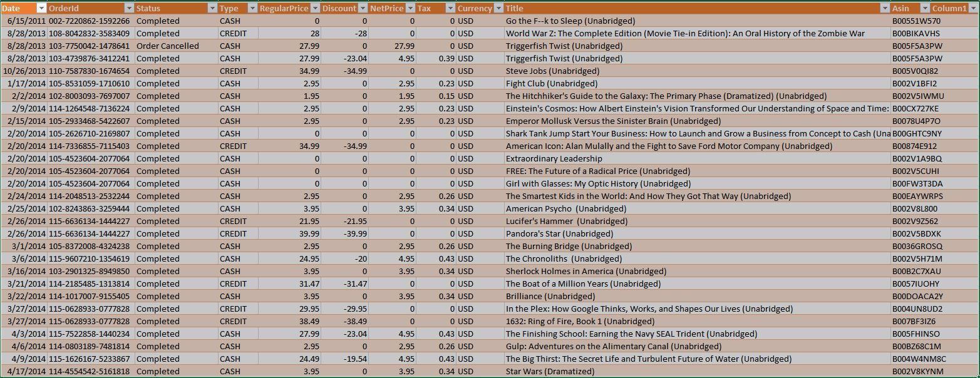This screenshot has width=980, height=378.
Task: Select order ID 102-8003093-7697007
Action: click(x=90, y=96)
